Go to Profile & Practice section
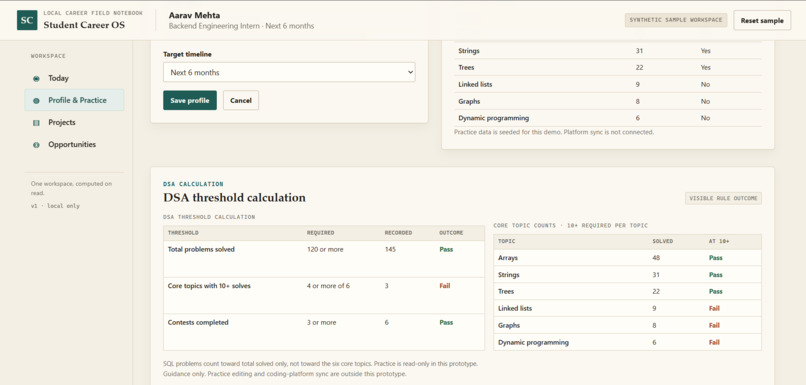The width and height of the screenshot is (806, 385). pyautogui.click(x=74, y=100)
